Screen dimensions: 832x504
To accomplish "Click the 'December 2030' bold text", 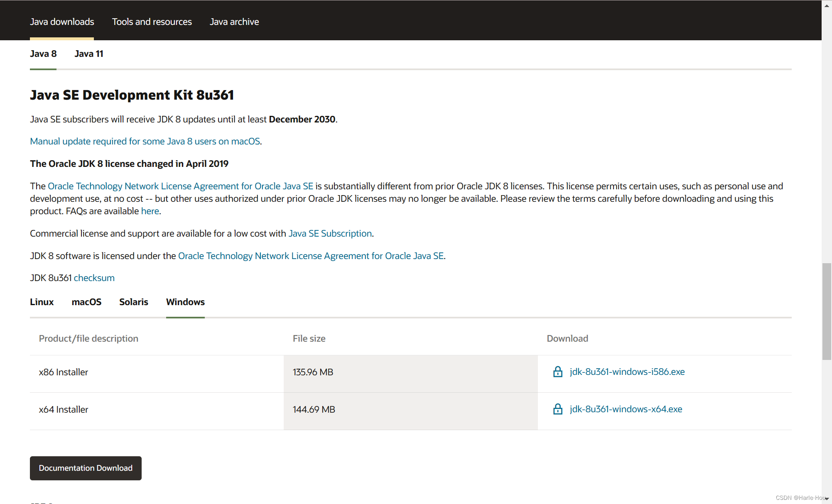I will (302, 119).
